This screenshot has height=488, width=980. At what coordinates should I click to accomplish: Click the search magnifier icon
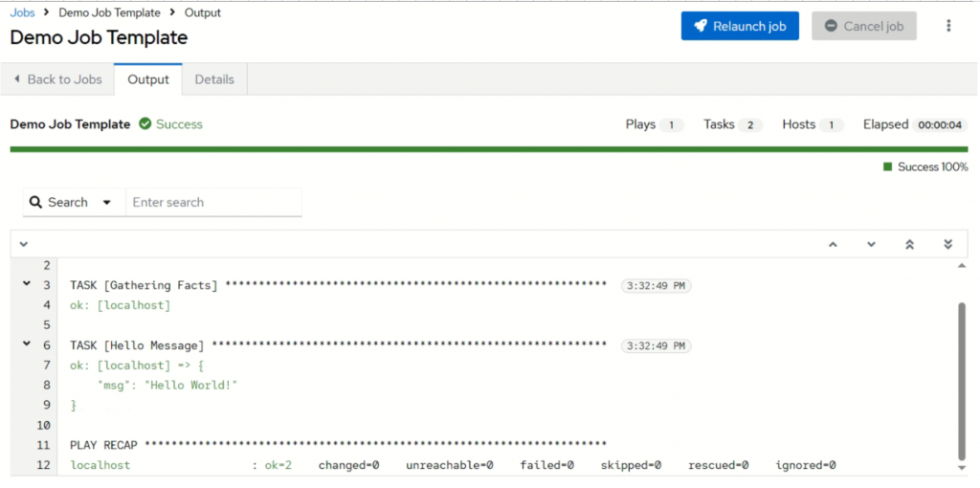coord(35,203)
